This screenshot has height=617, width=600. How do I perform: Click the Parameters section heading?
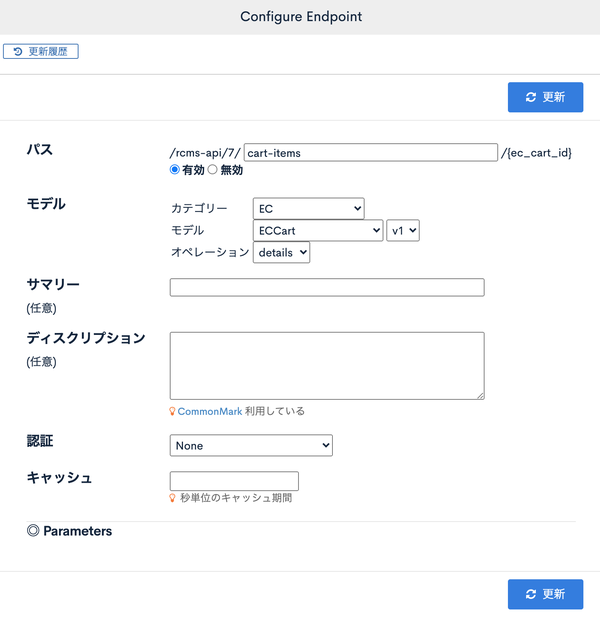pos(78,531)
